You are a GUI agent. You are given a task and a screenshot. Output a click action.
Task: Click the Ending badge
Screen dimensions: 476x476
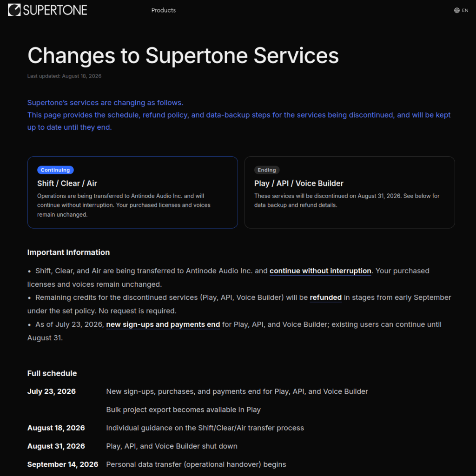click(x=266, y=170)
